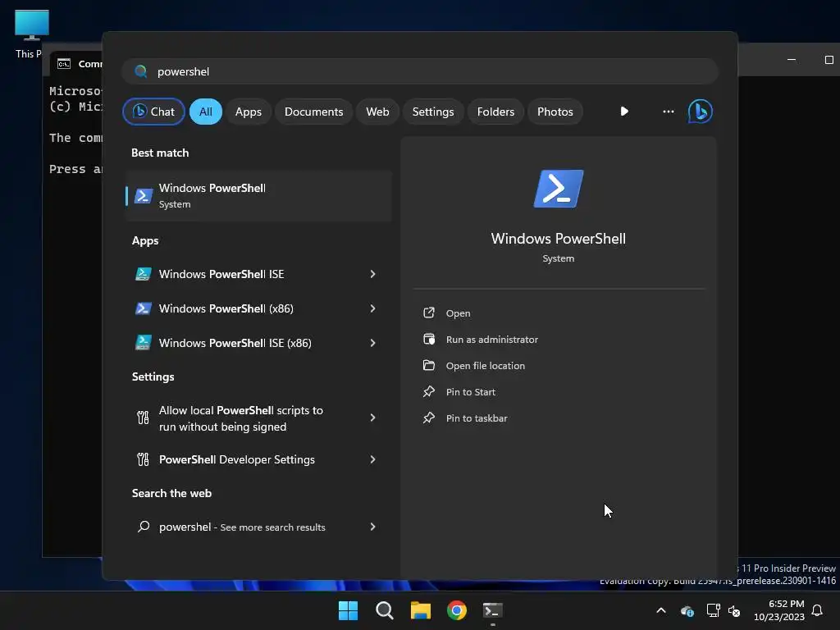Switch to the Folders filter

click(495, 112)
